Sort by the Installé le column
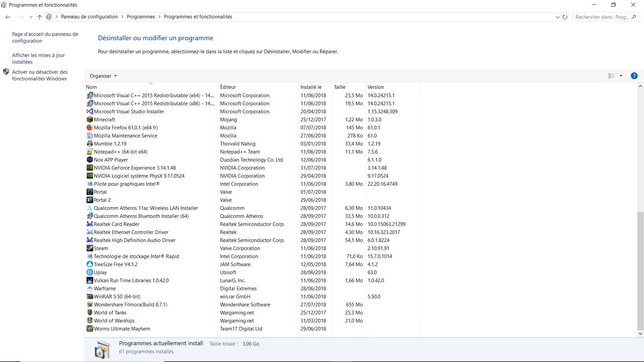This screenshot has width=644, height=362. click(x=315, y=87)
